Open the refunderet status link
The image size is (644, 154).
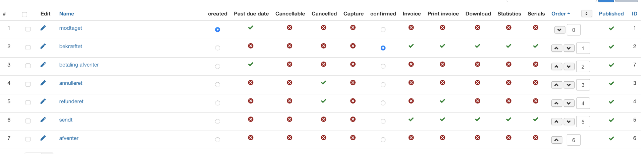coord(71,101)
